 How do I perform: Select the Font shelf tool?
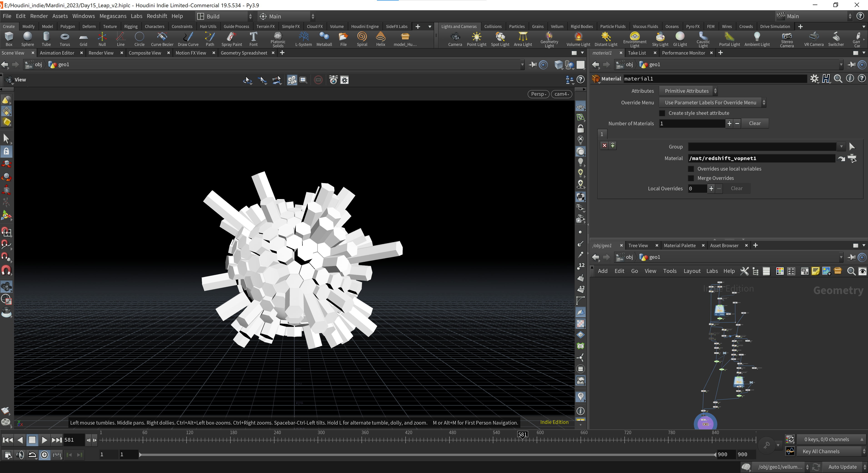click(x=253, y=39)
